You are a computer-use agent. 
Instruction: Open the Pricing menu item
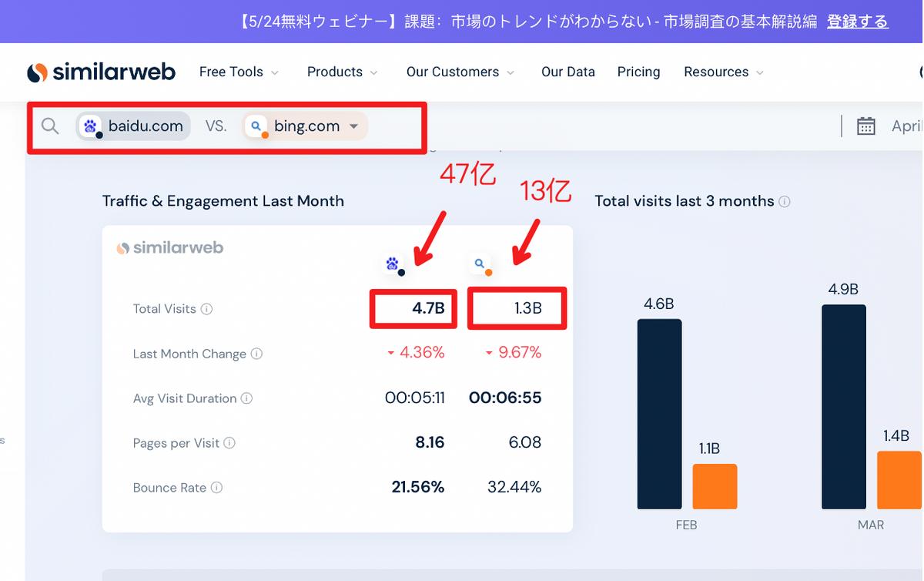coord(638,72)
